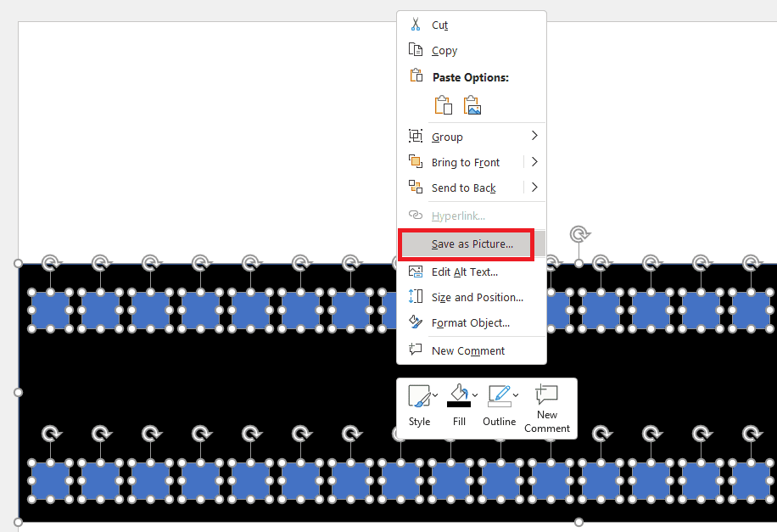
Task: Click the Paste Options clipboard icon
Action: 416,76
